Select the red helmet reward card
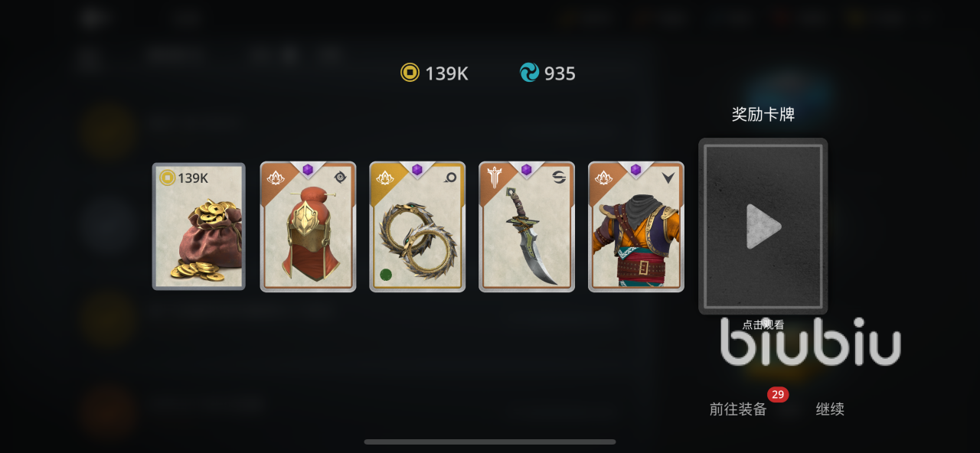 coord(308,226)
